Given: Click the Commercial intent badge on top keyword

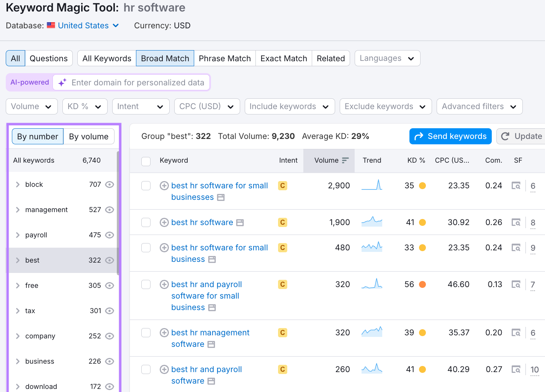Looking at the screenshot, I should point(282,185).
